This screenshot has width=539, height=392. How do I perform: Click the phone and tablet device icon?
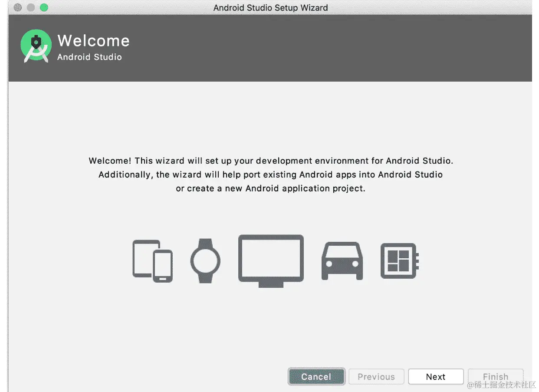pyautogui.click(x=152, y=261)
